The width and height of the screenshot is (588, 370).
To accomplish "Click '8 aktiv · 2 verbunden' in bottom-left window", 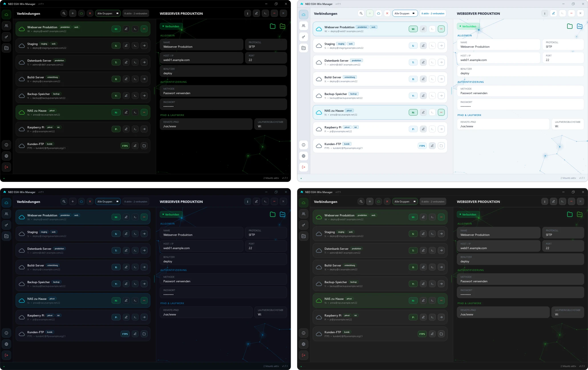I will (136, 202).
